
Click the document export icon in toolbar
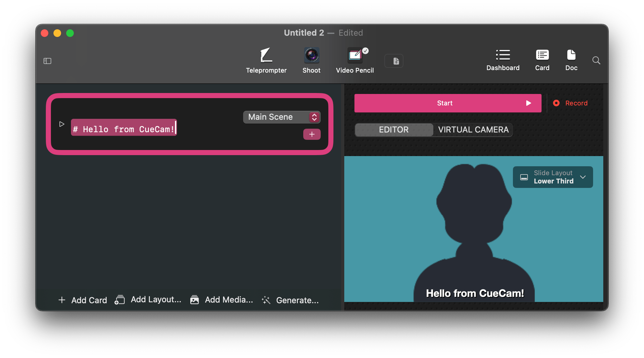point(394,61)
